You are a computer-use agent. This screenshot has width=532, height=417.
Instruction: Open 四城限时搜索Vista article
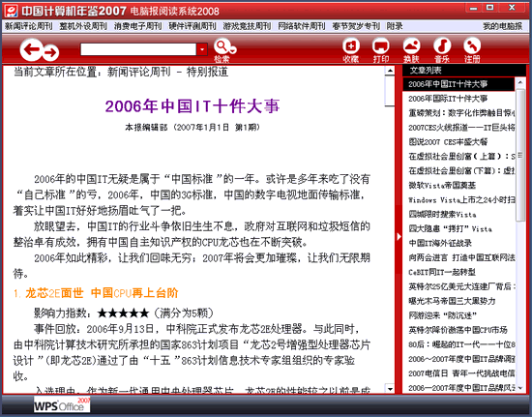(x=442, y=215)
